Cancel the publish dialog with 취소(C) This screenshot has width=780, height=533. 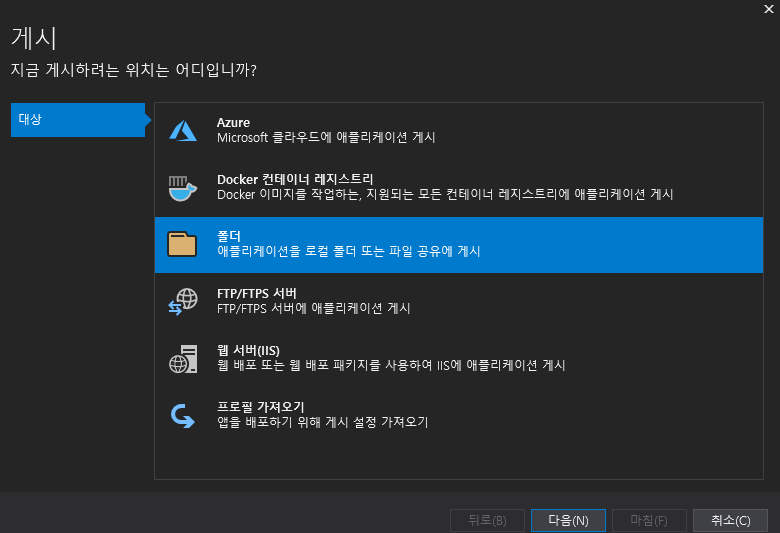click(x=730, y=521)
